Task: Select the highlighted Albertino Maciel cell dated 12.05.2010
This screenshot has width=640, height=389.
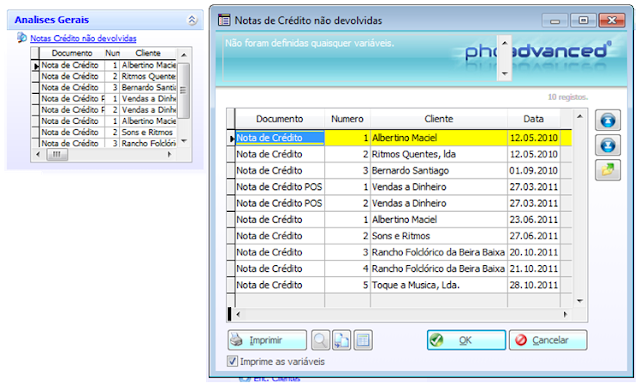Action: [439, 138]
